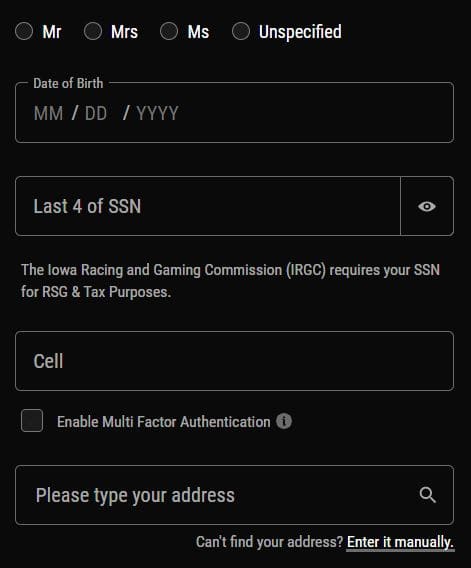471x568 pixels.
Task: Pick the Unspecified title radio button
Action: (241, 31)
